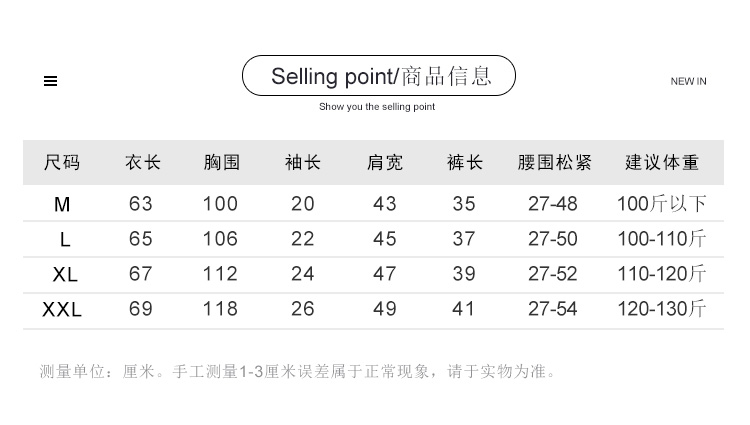Select the 120-130斤 weight cell
This screenshot has height=425, width=750.
point(662,309)
